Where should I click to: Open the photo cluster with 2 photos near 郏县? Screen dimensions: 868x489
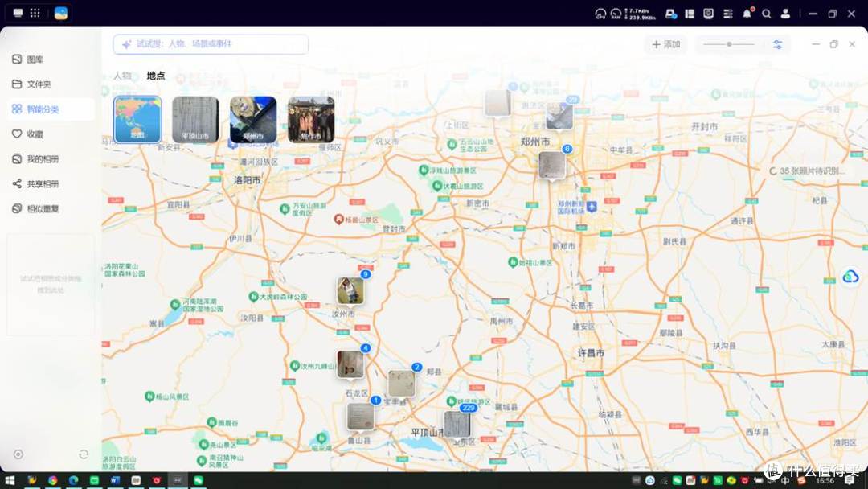(x=402, y=383)
